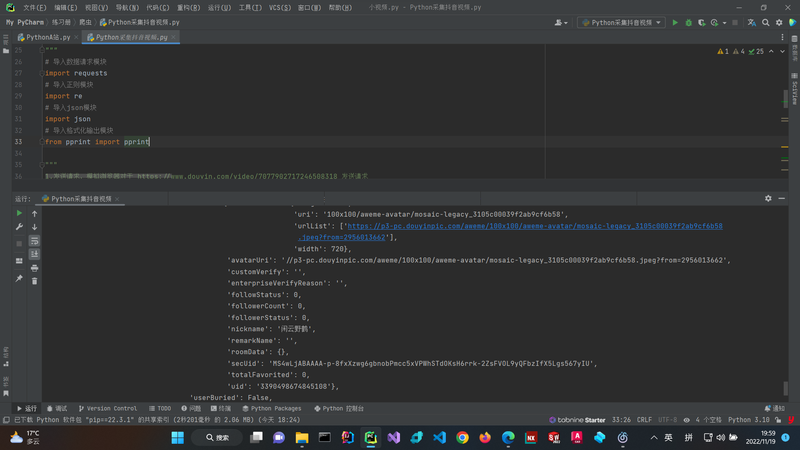
Task: Click the tabnine Starter status widget
Action: [577, 420]
